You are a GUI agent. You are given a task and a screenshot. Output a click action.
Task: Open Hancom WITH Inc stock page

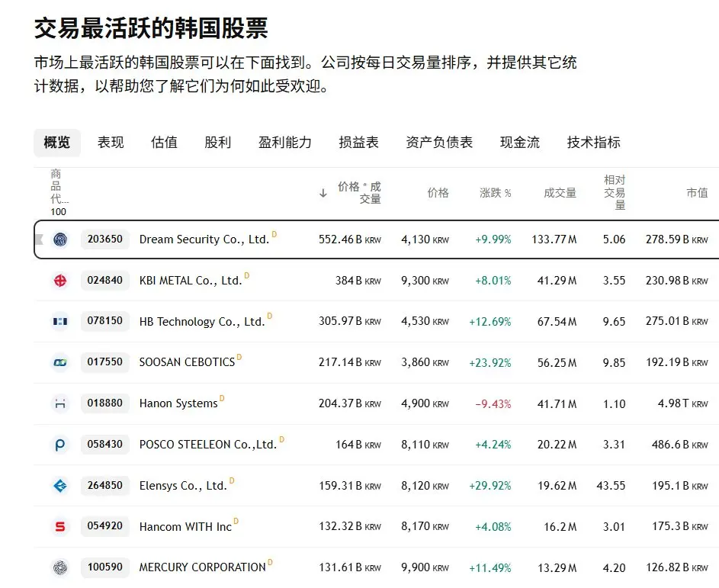click(x=185, y=527)
